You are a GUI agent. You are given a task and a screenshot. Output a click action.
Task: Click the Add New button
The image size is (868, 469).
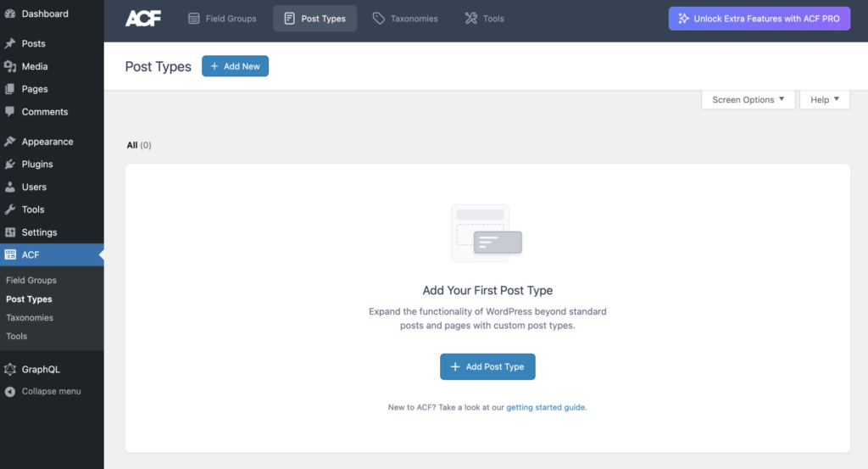click(235, 66)
